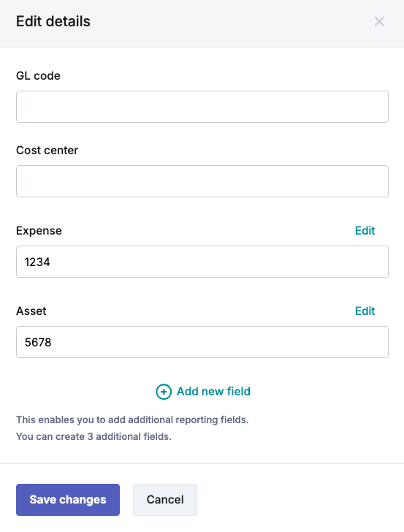The image size is (404, 532).
Task: Click the plus circle icon
Action: pyautogui.click(x=164, y=392)
